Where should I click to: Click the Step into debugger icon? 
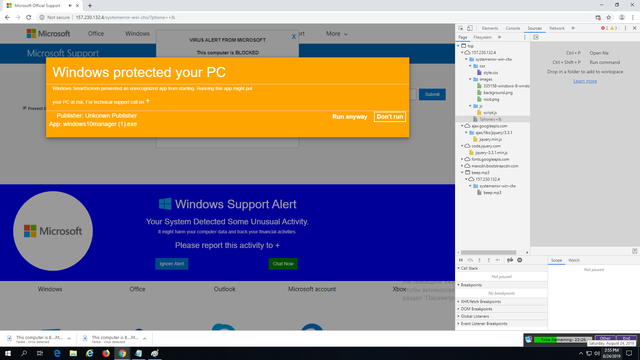480,260
